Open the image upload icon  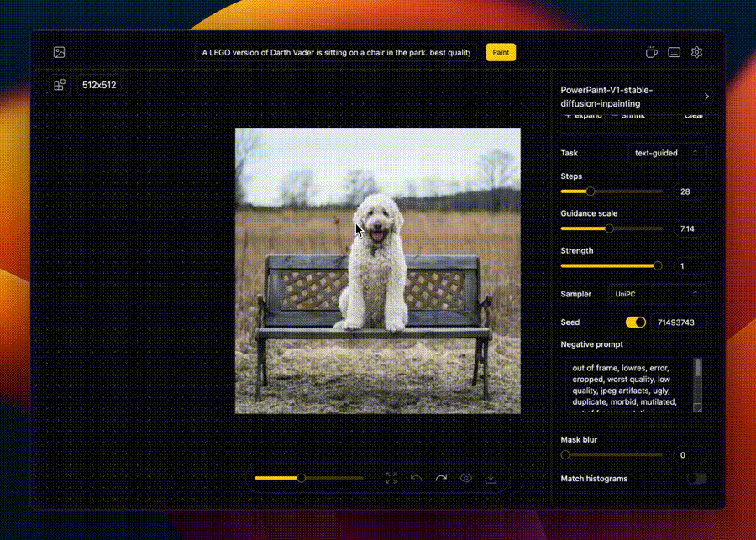coord(59,52)
